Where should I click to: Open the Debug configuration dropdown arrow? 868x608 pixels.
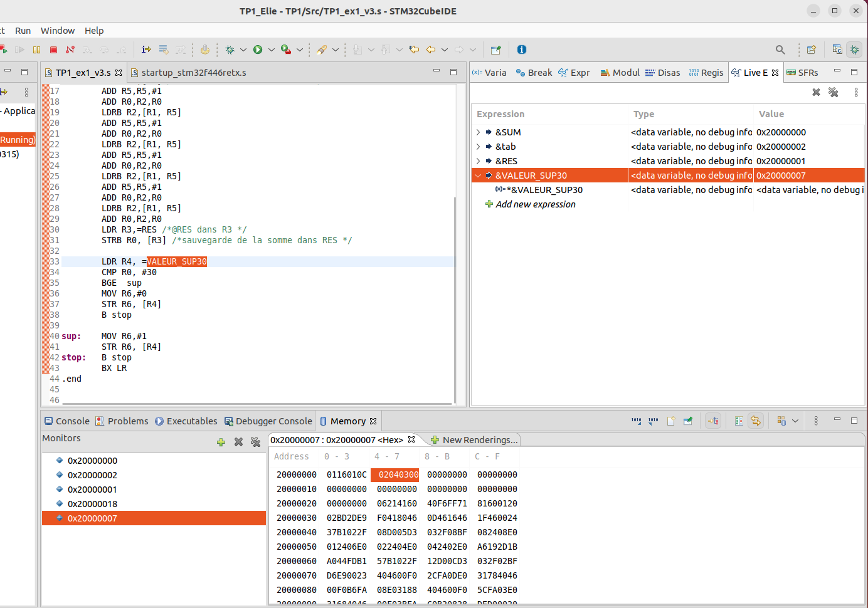(243, 50)
